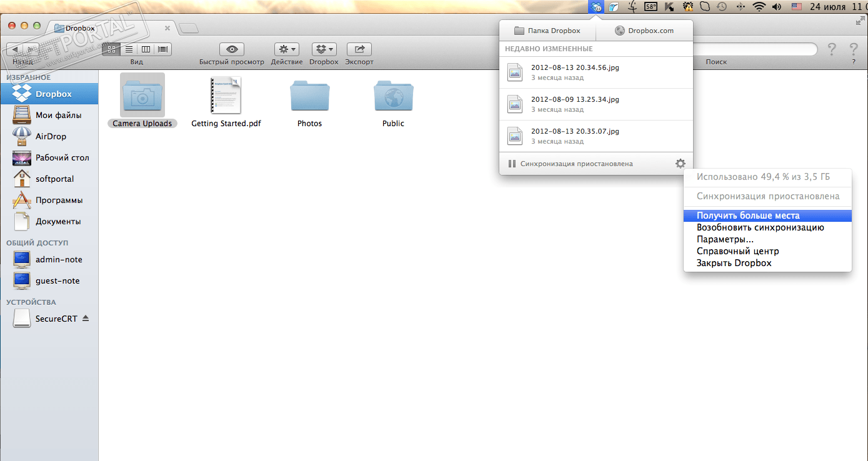Switch to icon grid view
The image size is (868, 461).
[111, 49]
